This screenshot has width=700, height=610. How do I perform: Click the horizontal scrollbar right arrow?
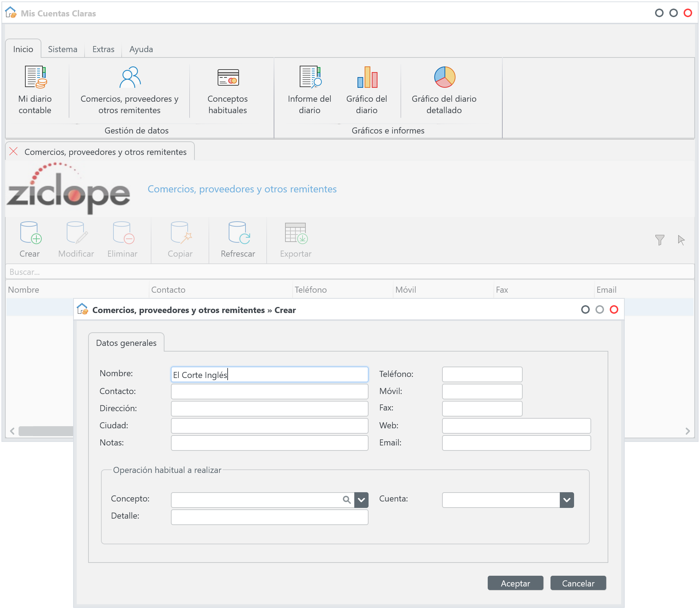(688, 431)
